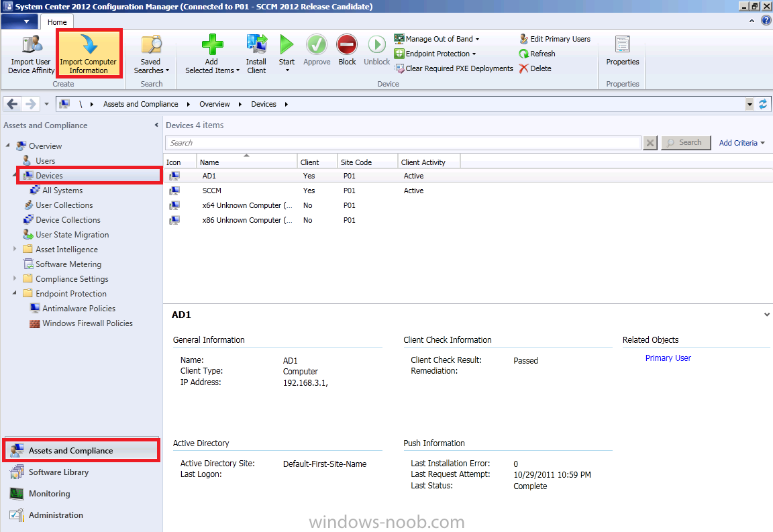773x532 pixels.
Task: Collapse the Endpoint Protection folder
Action: (15, 293)
